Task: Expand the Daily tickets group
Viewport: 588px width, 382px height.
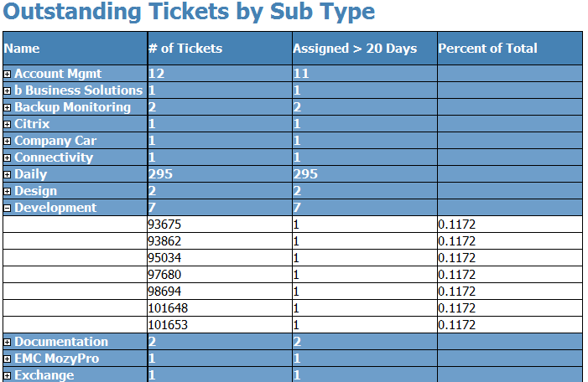Action: point(7,175)
